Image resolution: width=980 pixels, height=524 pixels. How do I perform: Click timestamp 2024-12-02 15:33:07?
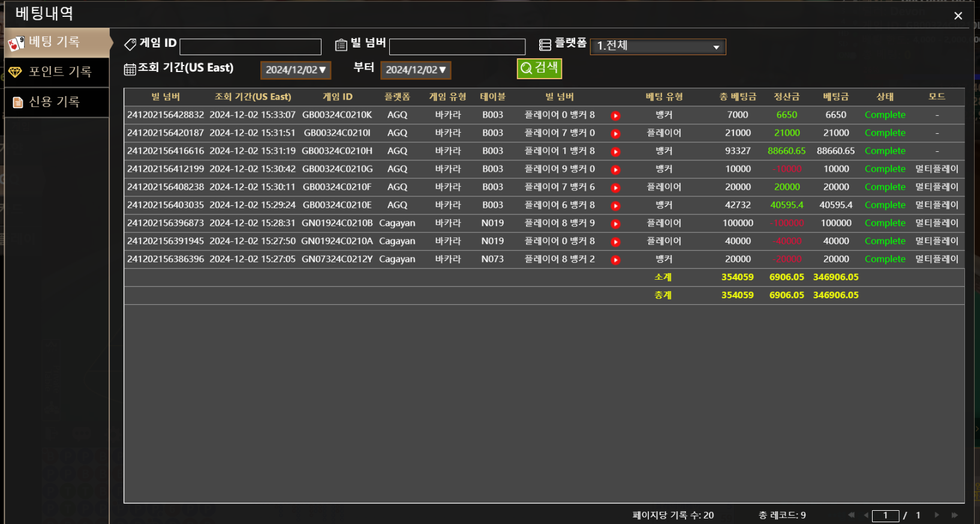[252, 115]
